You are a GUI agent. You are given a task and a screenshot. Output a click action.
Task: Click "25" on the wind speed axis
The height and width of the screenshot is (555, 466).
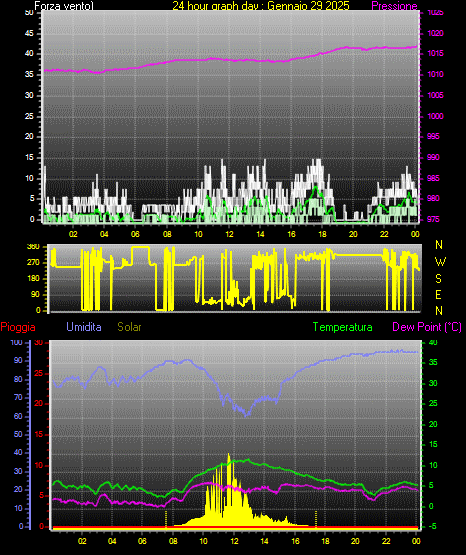coord(29,116)
